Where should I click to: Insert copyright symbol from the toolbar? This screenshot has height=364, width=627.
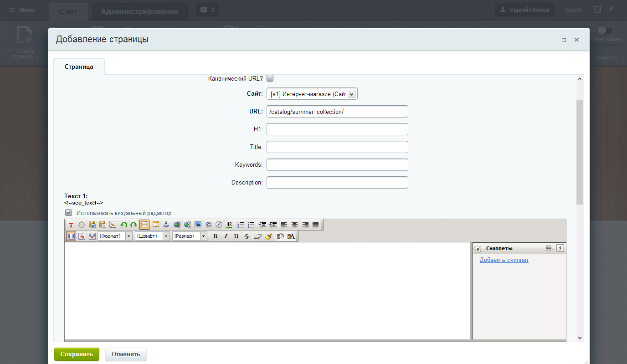[208, 225]
